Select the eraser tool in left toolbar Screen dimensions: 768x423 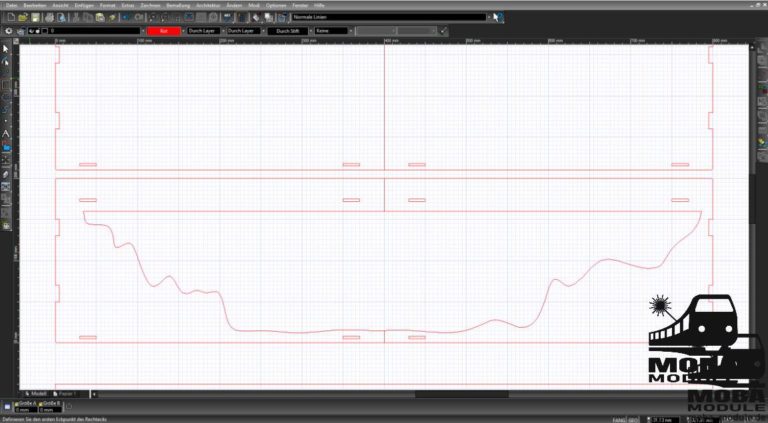(x=6, y=174)
